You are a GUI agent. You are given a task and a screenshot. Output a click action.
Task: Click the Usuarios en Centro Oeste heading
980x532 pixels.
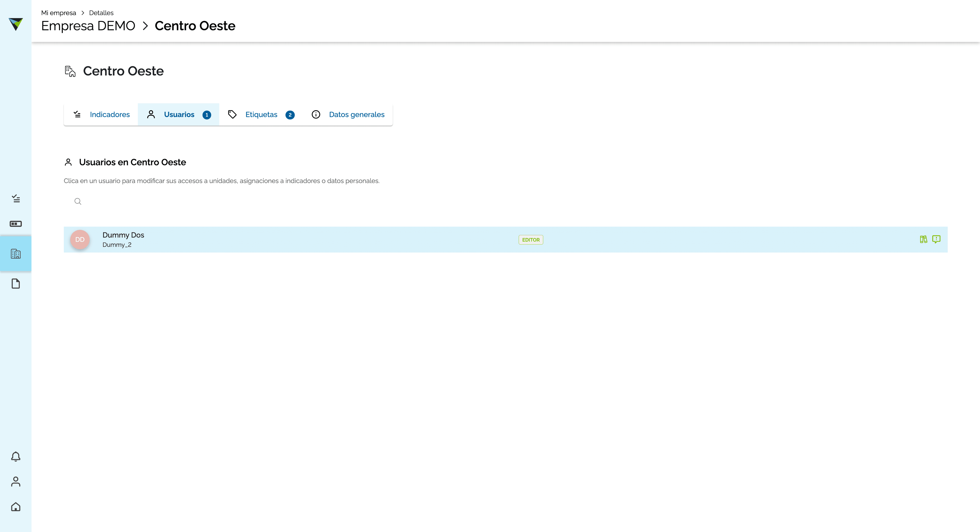(132, 162)
